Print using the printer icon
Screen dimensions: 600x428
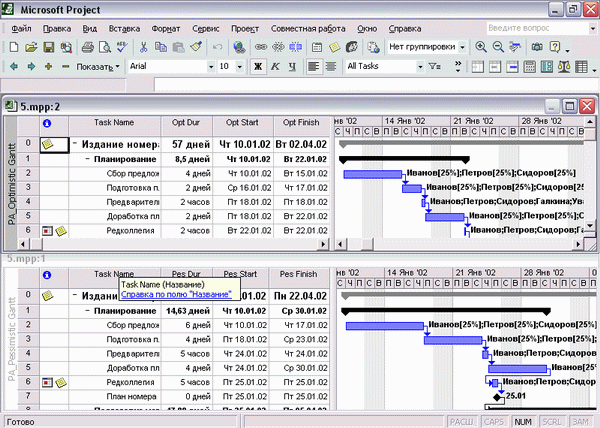tap(88, 47)
